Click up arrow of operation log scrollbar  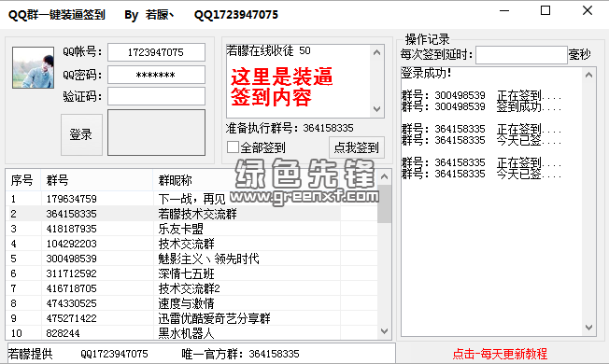(x=588, y=75)
